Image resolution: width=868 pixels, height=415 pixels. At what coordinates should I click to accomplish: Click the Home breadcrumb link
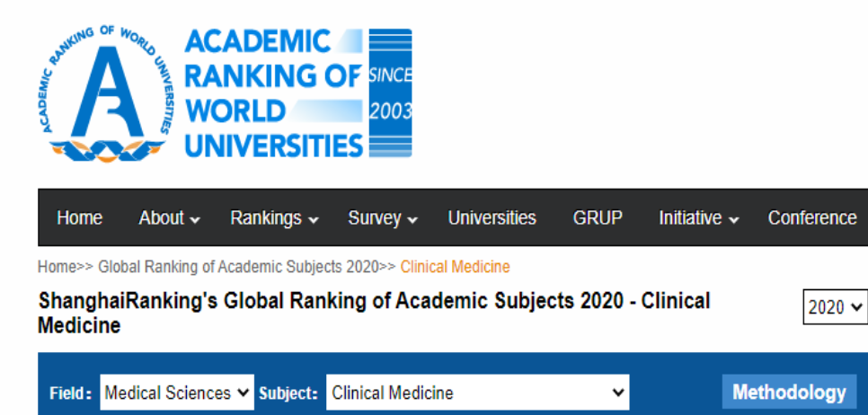[x=57, y=267]
